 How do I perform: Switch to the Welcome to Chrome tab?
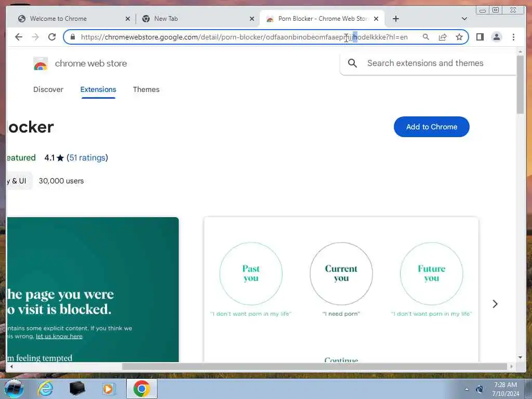pyautogui.click(x=73, y=19)
